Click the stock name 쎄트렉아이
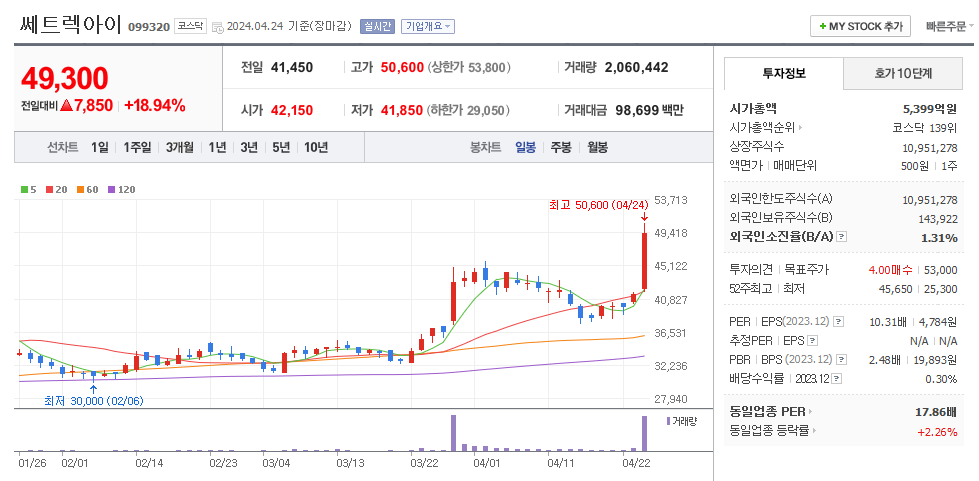 (x=71, y=25)
